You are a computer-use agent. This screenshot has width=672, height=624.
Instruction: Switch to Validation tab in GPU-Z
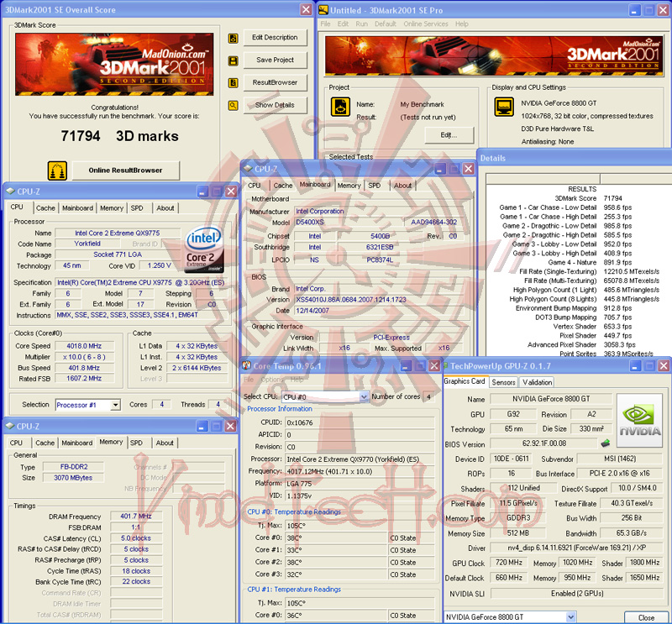tap(537, 382)
